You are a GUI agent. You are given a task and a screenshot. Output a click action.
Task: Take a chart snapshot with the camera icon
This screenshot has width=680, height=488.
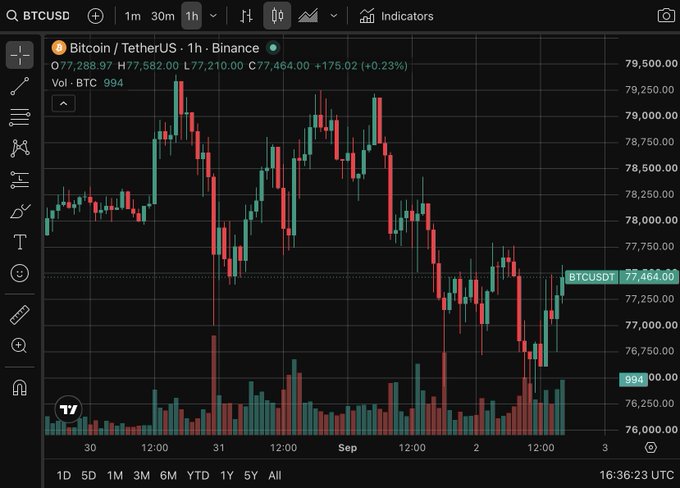[x=666, y=16]
